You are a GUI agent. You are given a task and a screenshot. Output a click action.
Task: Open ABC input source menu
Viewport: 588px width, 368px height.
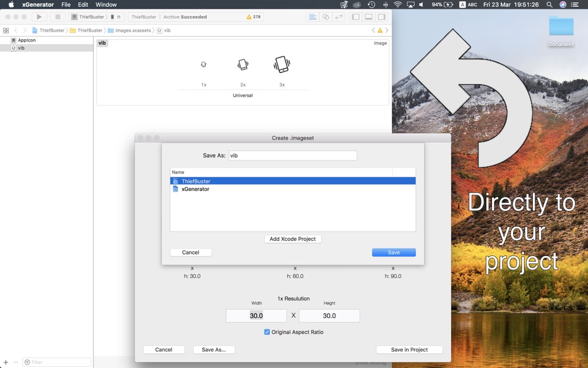point(469,4)
